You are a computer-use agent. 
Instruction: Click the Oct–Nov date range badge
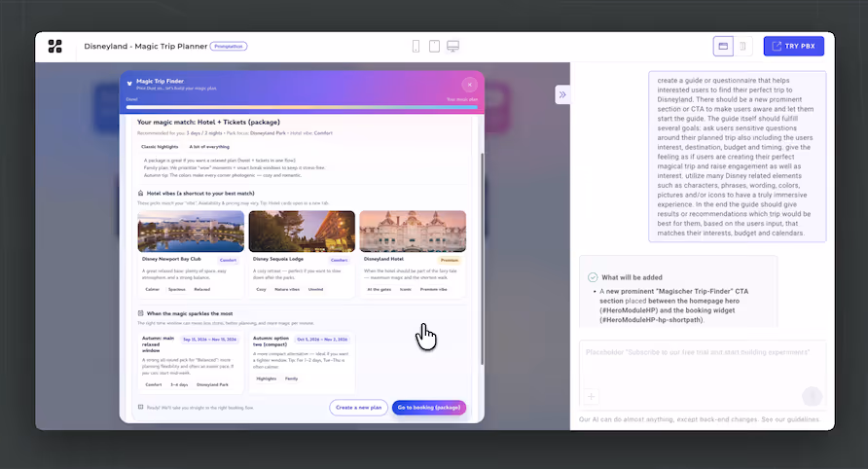click(322, 339)
